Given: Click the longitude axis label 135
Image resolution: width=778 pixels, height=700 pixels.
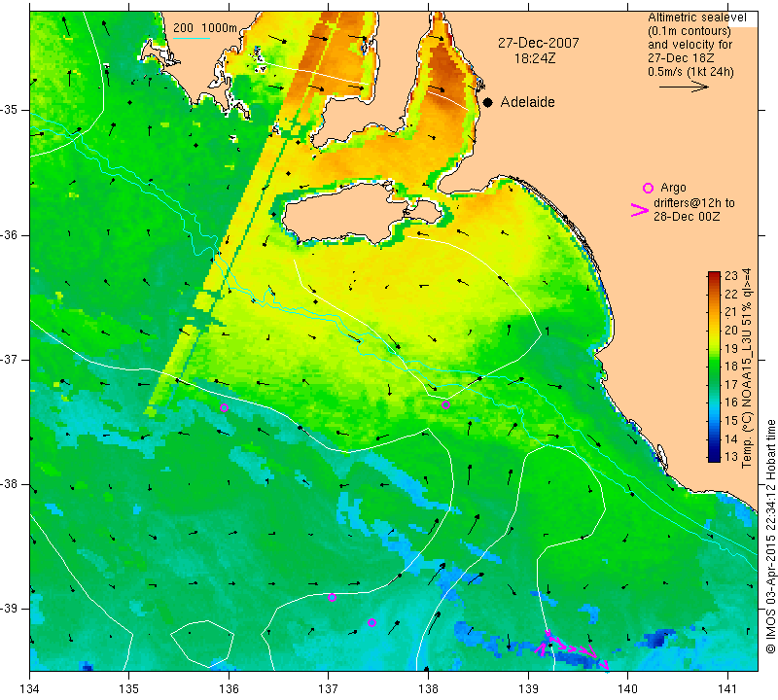Looking at the screenshot, I should [129, 689].
